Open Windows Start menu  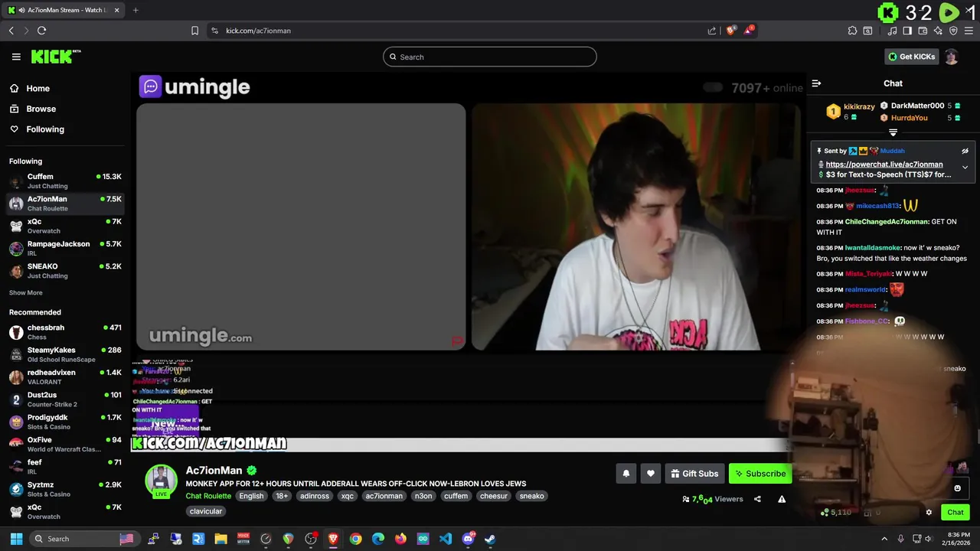click(x=16, y=539)
